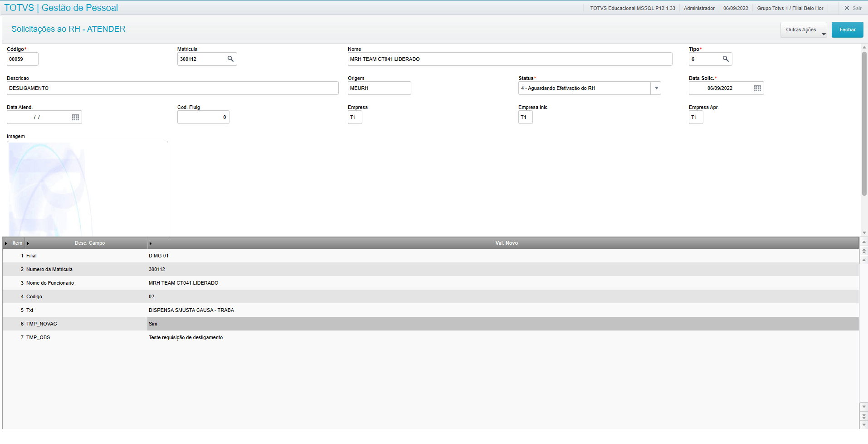This screenshot has width=868, height=444.
Task: Click the Cod. Fluig input field
Action: [x=203, y=117]
